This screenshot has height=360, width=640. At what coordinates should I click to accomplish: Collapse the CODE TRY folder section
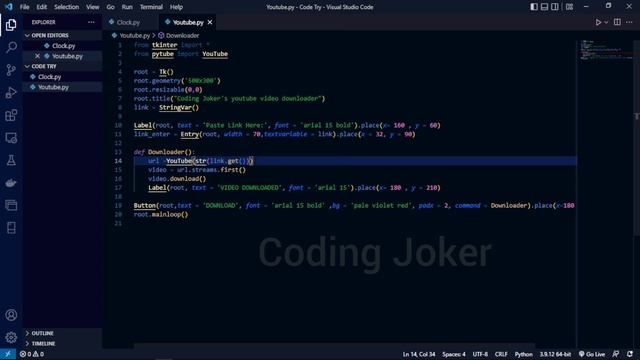(x=62, y=66)
